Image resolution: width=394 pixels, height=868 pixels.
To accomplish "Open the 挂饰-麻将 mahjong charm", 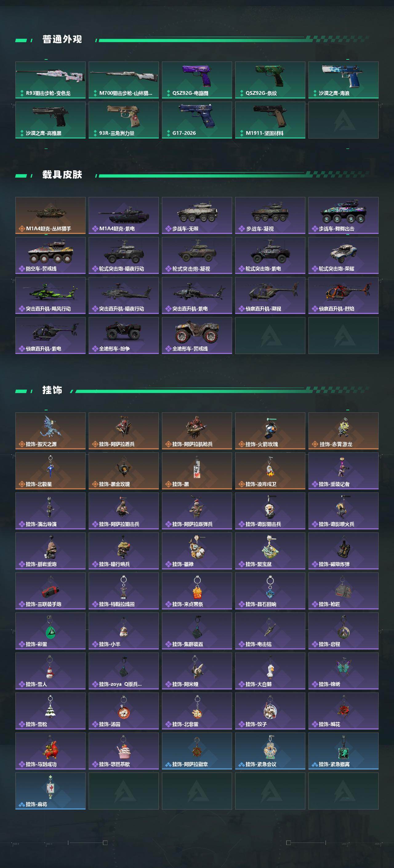I will pyautogui.click(x=50, y=791).
